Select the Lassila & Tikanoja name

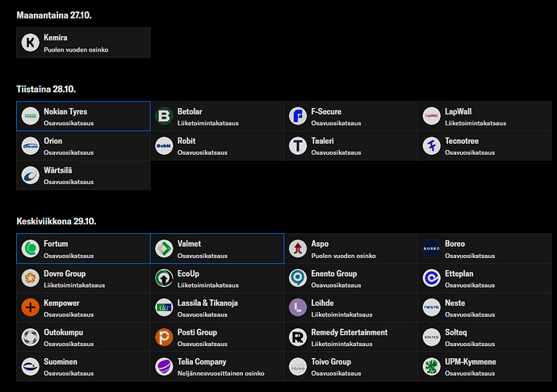[x=207, y=303]
